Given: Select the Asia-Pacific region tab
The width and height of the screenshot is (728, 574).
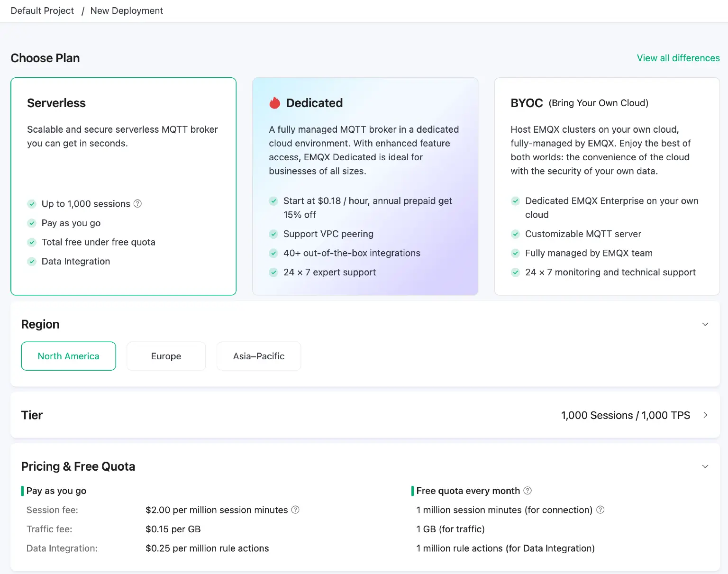Looking at the screenshot, I should click(258, 356).
